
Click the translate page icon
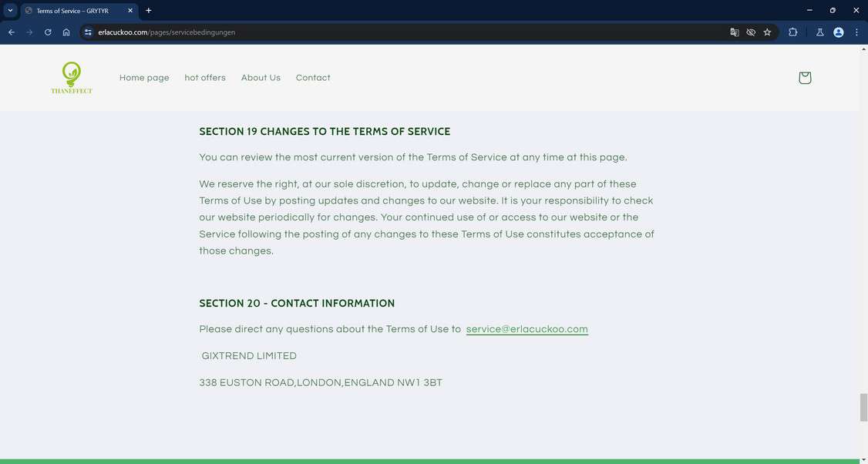[x=735, y=32]
